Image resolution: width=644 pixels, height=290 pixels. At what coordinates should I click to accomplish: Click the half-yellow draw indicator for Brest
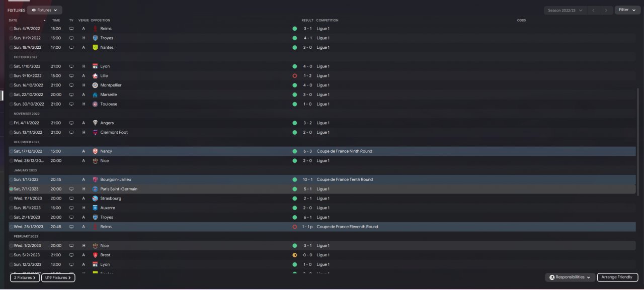(x=295, y=255)
